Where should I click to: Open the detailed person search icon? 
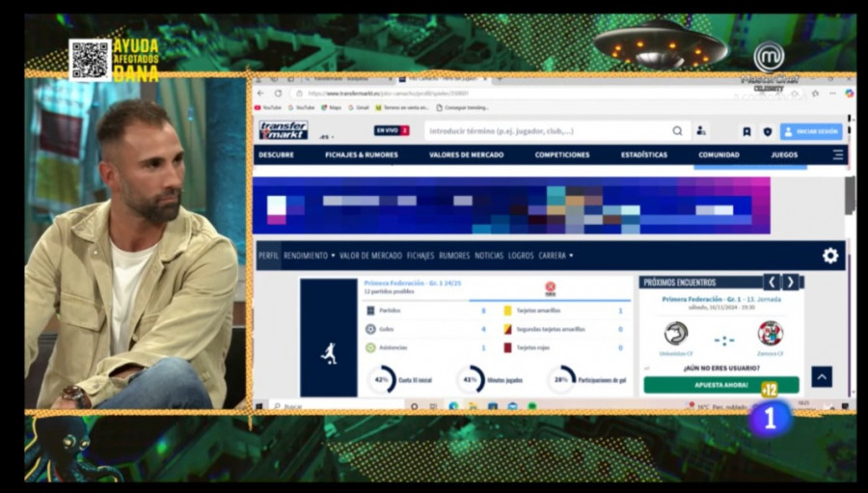(x=701, y=131)
